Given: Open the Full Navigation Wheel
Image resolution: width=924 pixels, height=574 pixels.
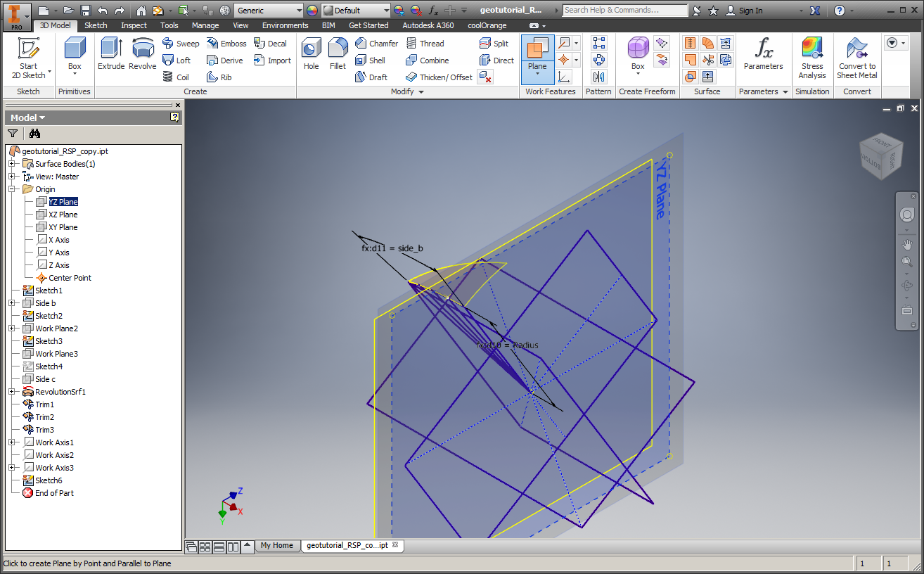Looking at the screenshot, I should [906, 215].
